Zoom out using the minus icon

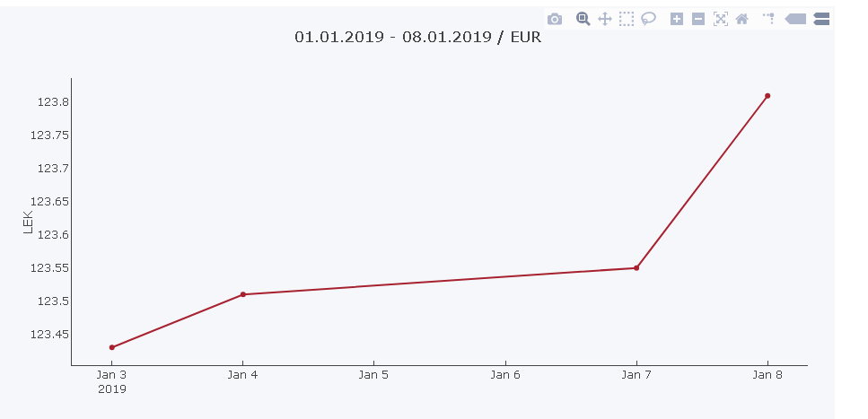[x=698, y=19]
